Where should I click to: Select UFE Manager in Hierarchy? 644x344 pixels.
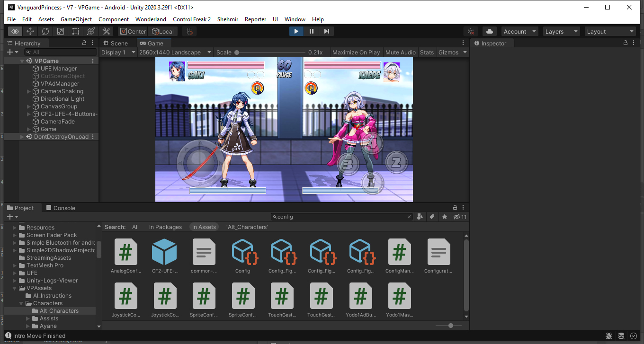[x=59, y=69]
